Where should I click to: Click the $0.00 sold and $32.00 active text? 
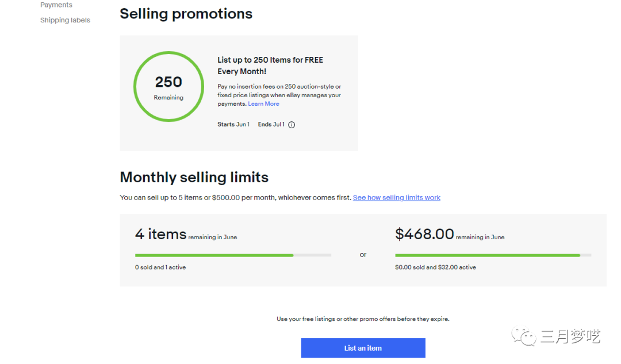pyautogui.click(x=435, y=267)
